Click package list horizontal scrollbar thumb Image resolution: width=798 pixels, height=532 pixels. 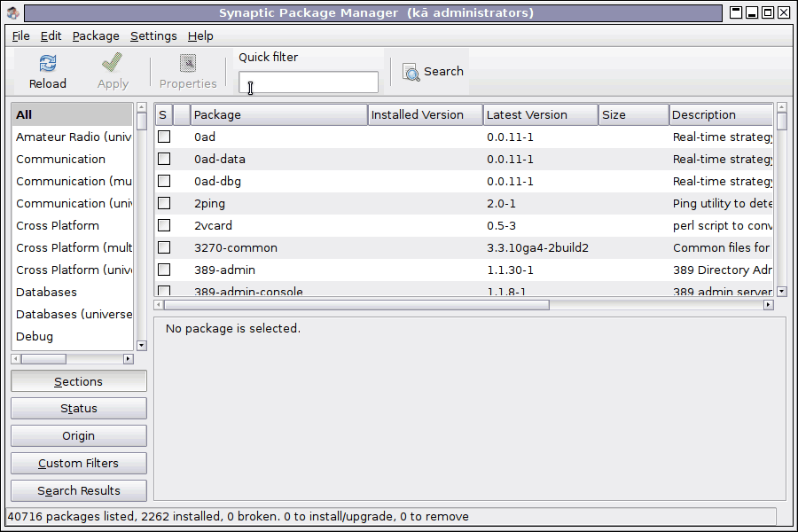coord(356,304)
